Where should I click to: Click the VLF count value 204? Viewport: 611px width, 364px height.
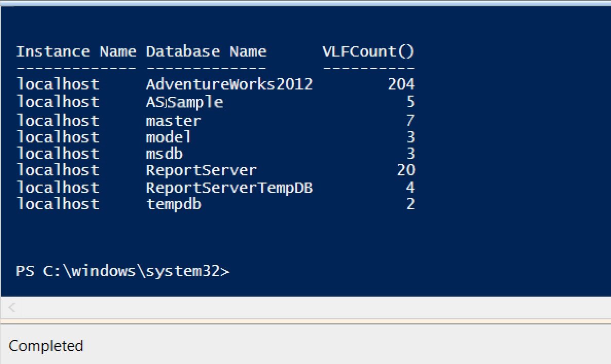click(x=401, y=84)
